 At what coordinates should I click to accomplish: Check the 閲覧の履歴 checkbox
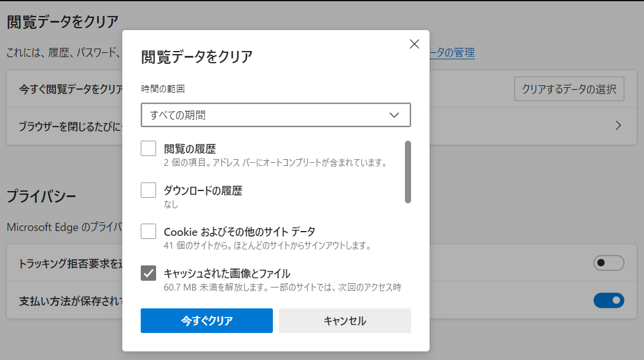pos(148,149)
